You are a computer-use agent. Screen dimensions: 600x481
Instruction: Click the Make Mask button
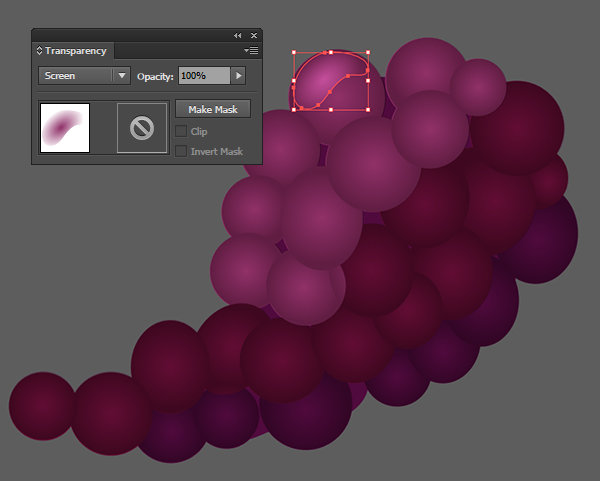(213, 109)
